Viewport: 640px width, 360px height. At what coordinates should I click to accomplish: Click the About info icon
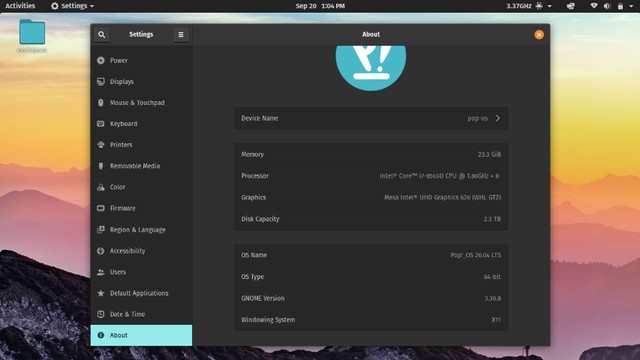tap(101, 335)
